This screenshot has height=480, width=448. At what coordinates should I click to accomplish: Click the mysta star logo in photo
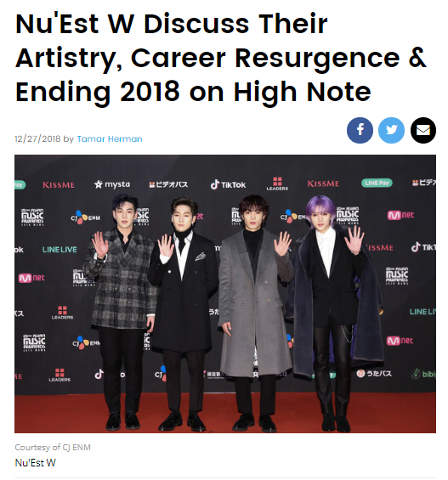pos(112,184)
